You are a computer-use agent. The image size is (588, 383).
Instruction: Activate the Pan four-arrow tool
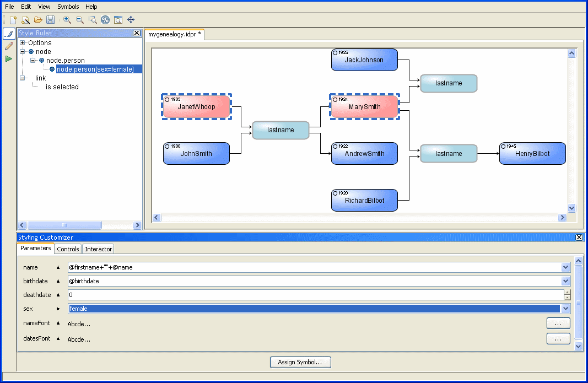131,20
